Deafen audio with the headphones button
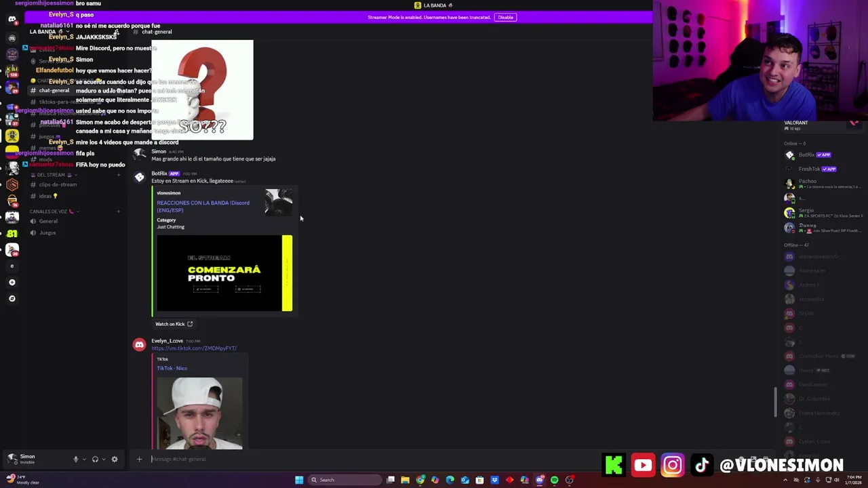The width and height of the screenshot is (868, 488). 95,459
